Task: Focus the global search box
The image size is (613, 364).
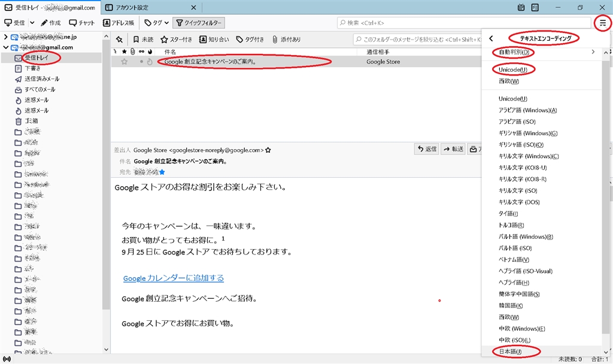Action: coord(464,23)
